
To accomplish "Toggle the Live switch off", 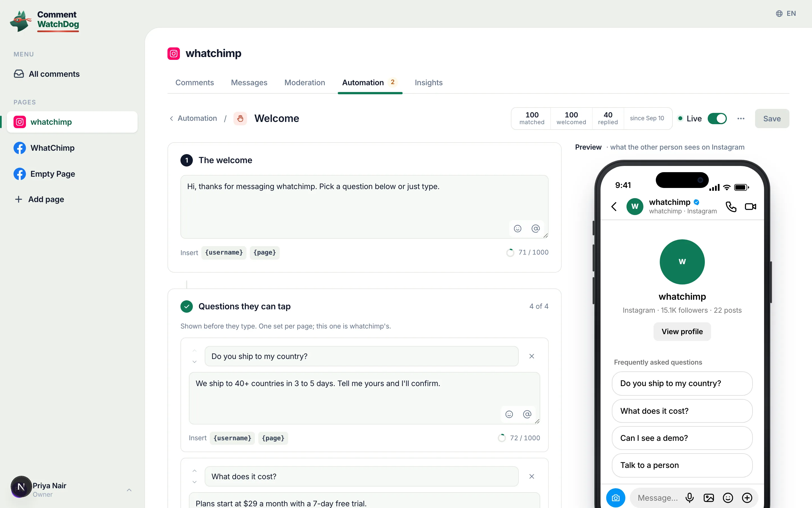I will coord(717,119).
